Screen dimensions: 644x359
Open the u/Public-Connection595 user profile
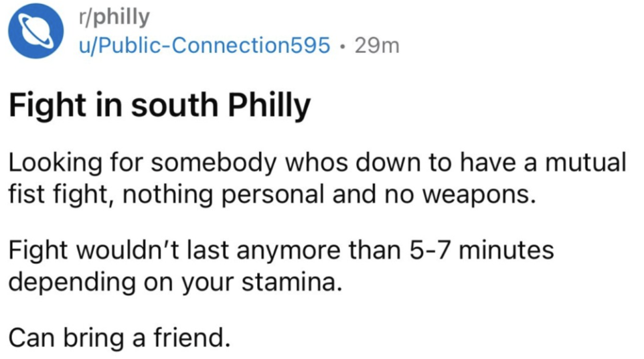(x=205, y=45)
